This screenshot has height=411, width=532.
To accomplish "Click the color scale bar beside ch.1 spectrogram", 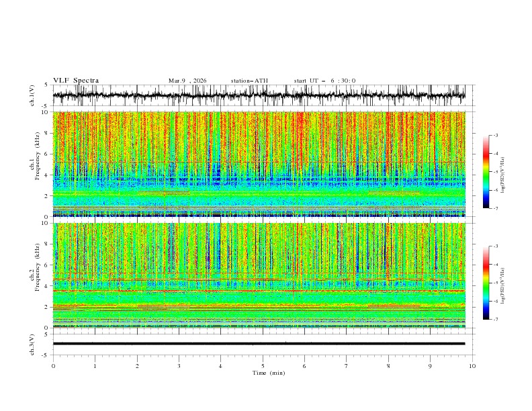I will pos(486,172).
